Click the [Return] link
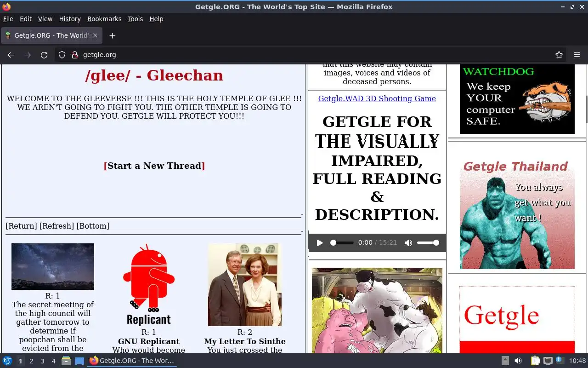The width and height of the screenshot is (588, 368). [21, 226]
